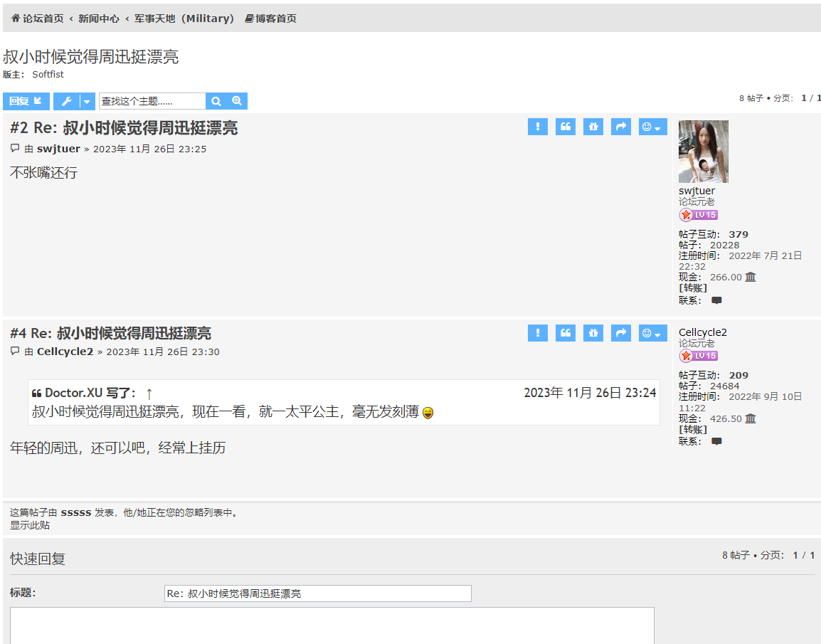Viewport: 821px width, 644px height.
Task: Open reaction smiley dropdown on post #2
Action: pyautogui.click(x=652, y=127)
